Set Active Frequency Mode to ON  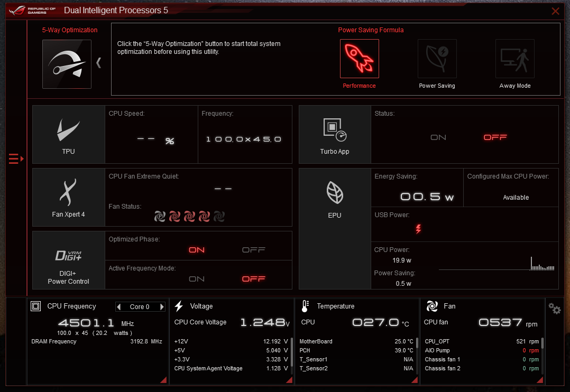pos(197,279)
